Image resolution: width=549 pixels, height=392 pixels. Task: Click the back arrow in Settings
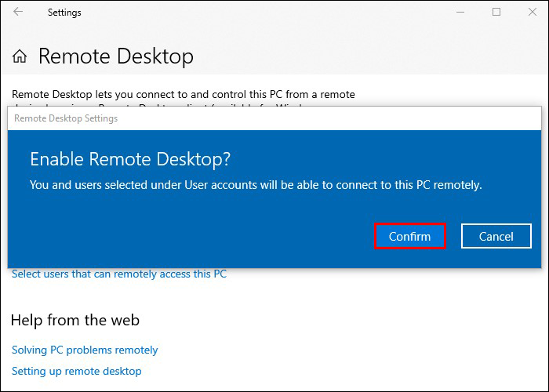point(18,12)
